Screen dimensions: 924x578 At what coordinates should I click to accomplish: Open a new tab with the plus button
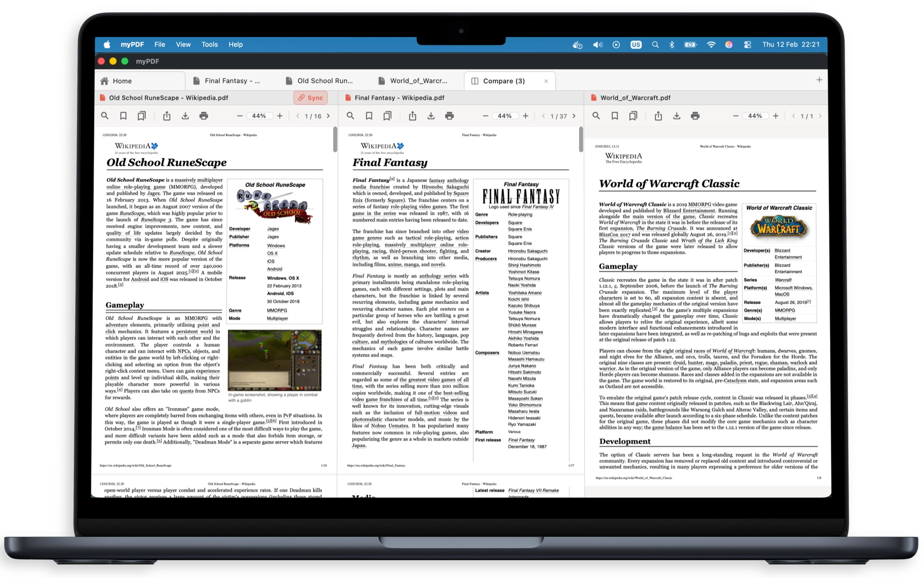click(x=819, y=80)
